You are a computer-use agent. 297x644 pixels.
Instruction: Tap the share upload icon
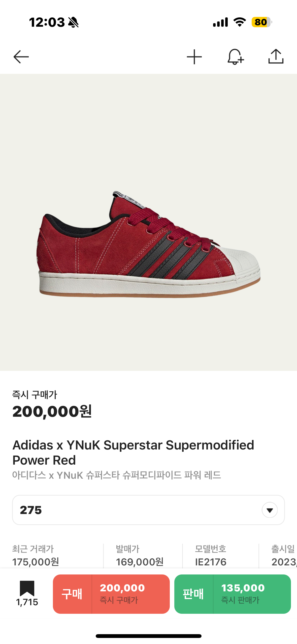(x=276, y=56)
